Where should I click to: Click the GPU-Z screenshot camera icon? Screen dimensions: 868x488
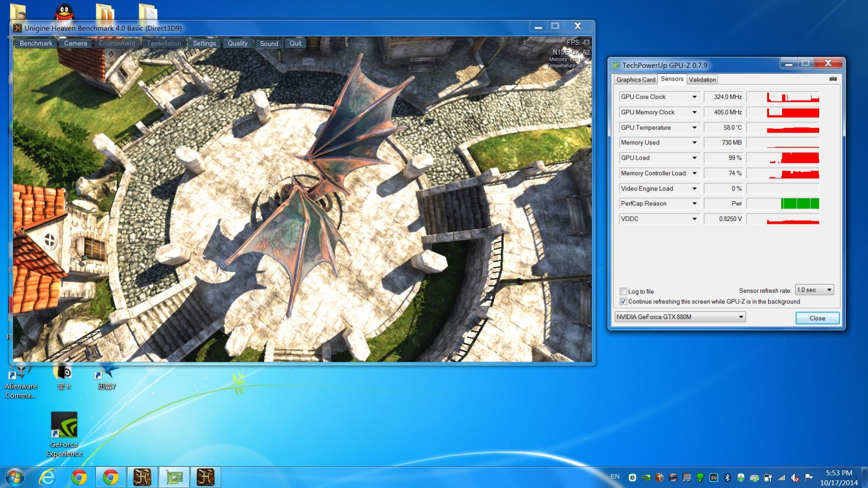(x=833, y=79)
